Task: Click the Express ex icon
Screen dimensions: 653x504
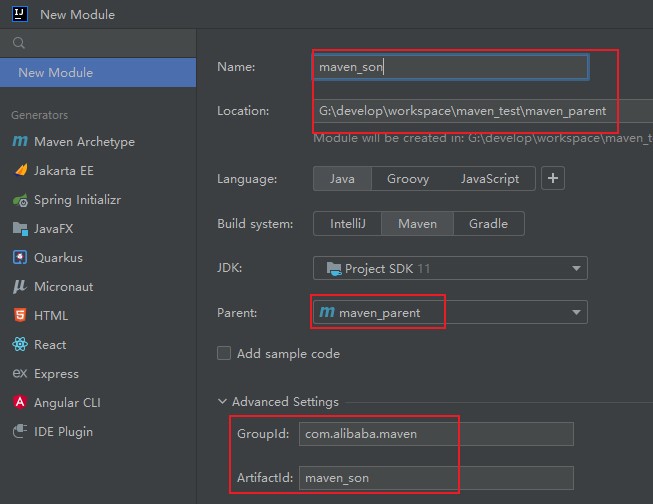Action: (20, 373)
